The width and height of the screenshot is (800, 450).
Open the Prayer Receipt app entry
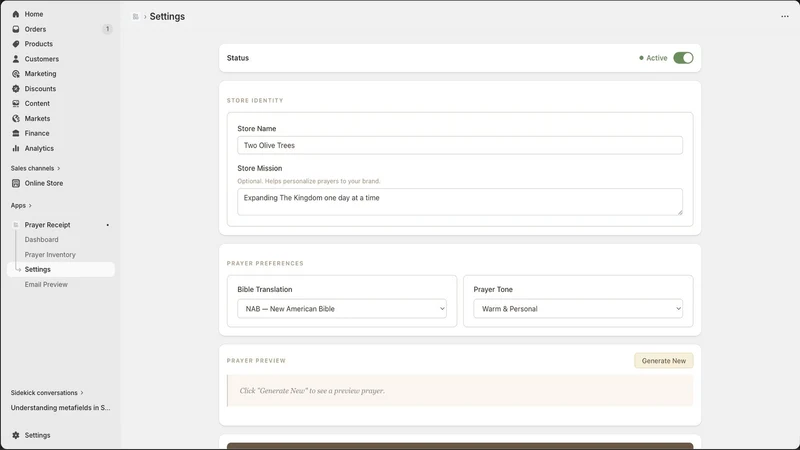tap(47, 225)
